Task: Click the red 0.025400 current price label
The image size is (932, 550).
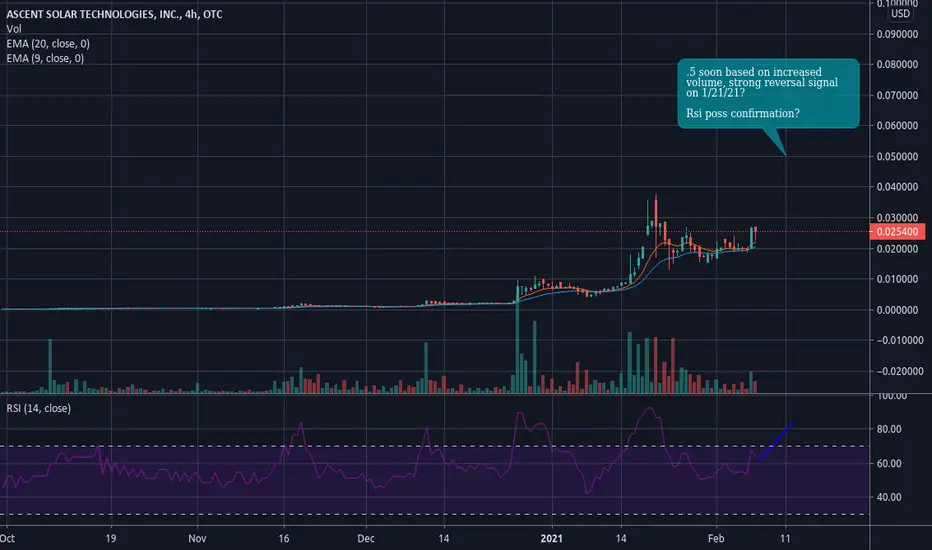Action: click(x=897, y=232)
